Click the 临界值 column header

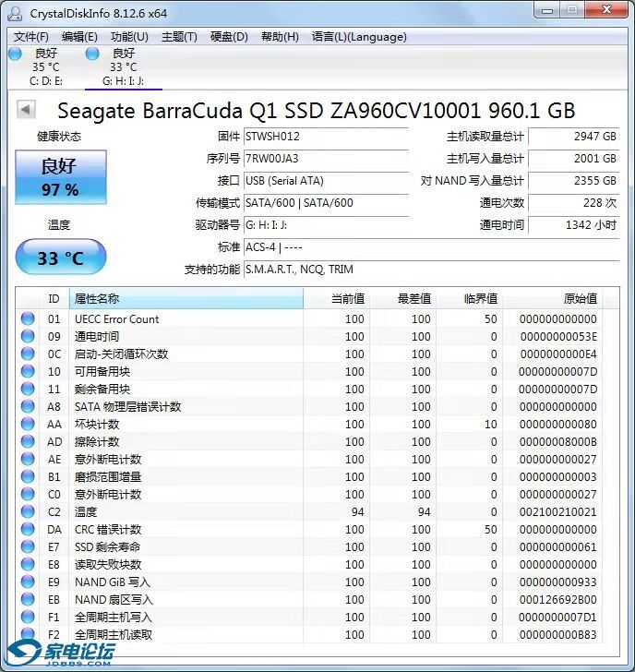coord(469,298)
